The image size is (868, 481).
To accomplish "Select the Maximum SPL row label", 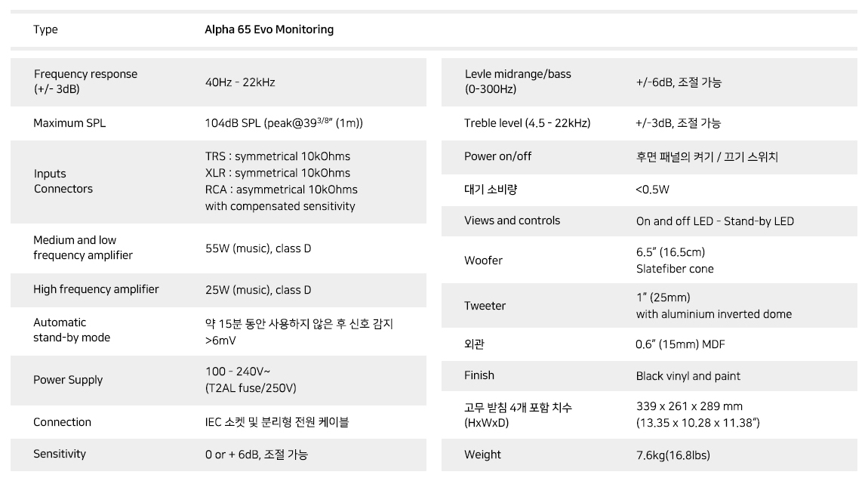I will click(x=69, y=123).
